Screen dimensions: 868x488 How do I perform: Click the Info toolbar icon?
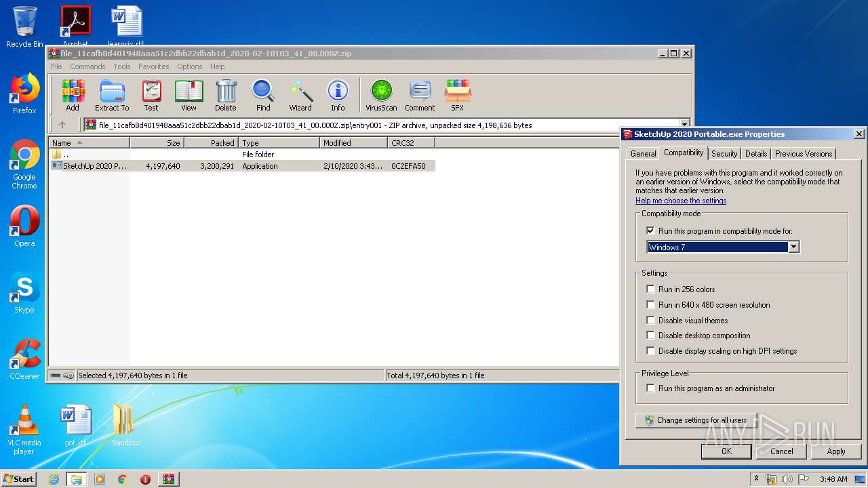pos(338,96)
